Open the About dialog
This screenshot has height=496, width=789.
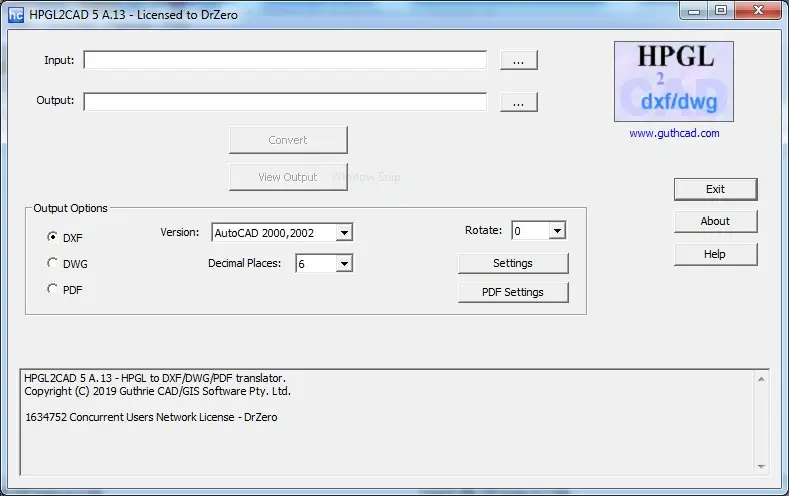pyautogui.click(x=716, y=221)
